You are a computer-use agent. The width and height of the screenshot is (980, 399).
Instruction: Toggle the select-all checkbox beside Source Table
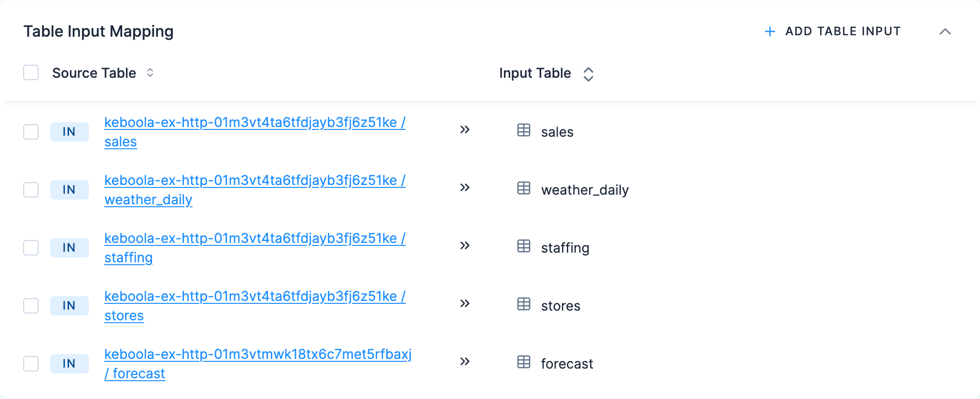click(31, 72)
